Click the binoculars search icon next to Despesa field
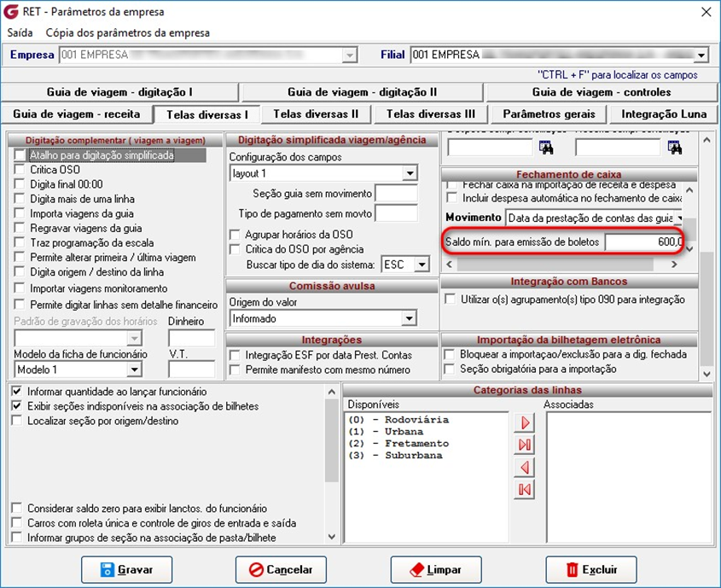Viewport: 721px width, 588px height. [x=546, y=148]
